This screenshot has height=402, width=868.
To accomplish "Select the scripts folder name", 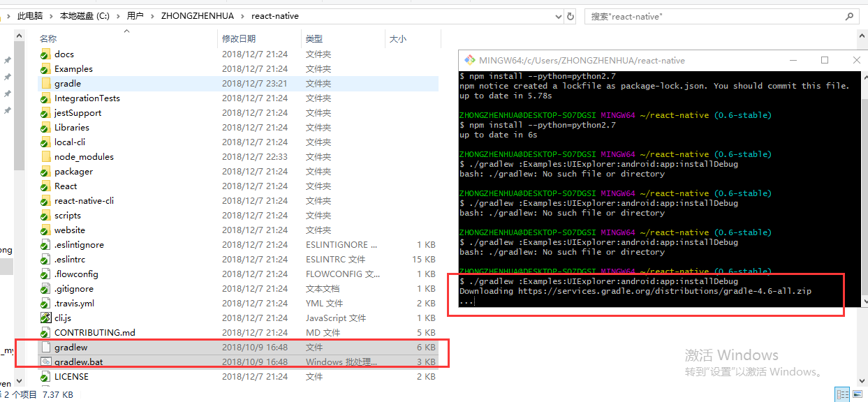I will tap(68, 216).
